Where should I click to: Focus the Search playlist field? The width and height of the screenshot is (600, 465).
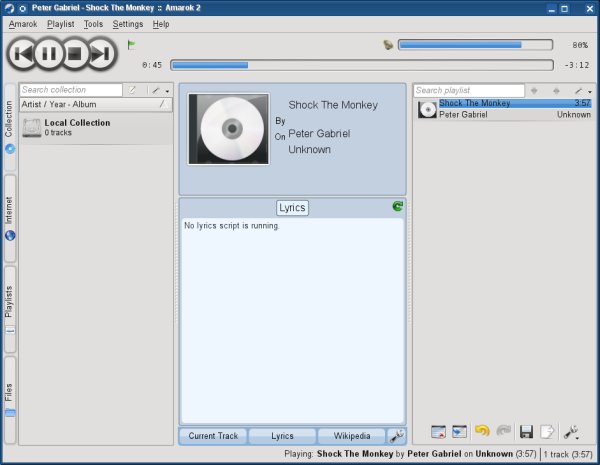point(469,91)
